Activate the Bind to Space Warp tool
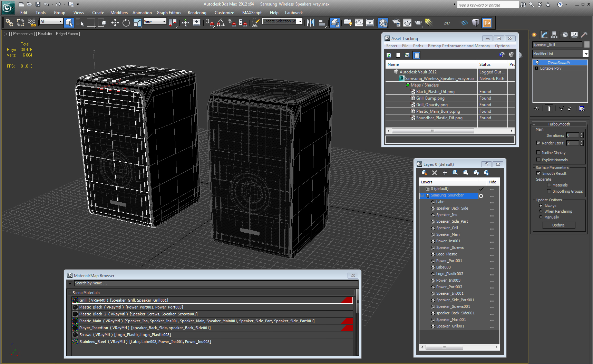The image size is (593, 364). coord(32,23)
